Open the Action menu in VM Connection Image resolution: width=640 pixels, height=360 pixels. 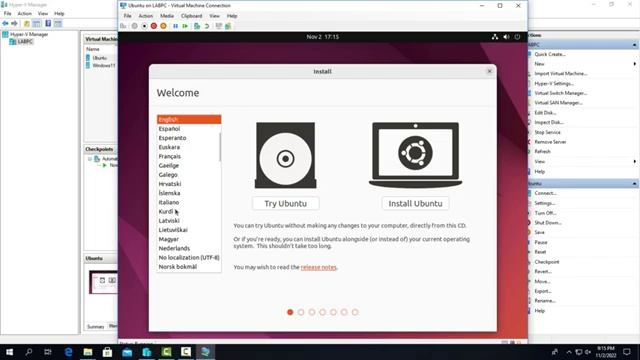(x=146, y=16)
